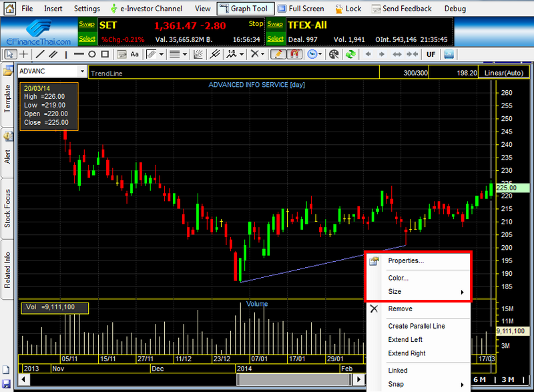Choose Color... from context menu

pyautogui.click(x=419, y=278)
